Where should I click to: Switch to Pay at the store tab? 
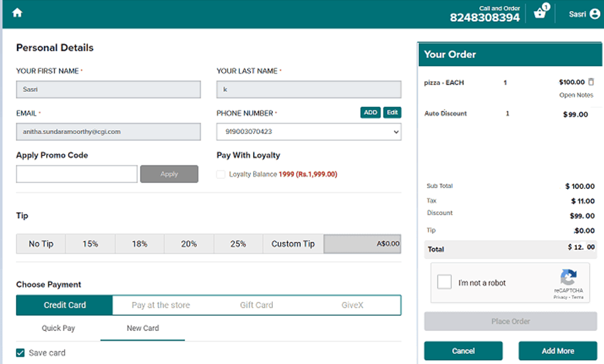(x=161, y=305)
